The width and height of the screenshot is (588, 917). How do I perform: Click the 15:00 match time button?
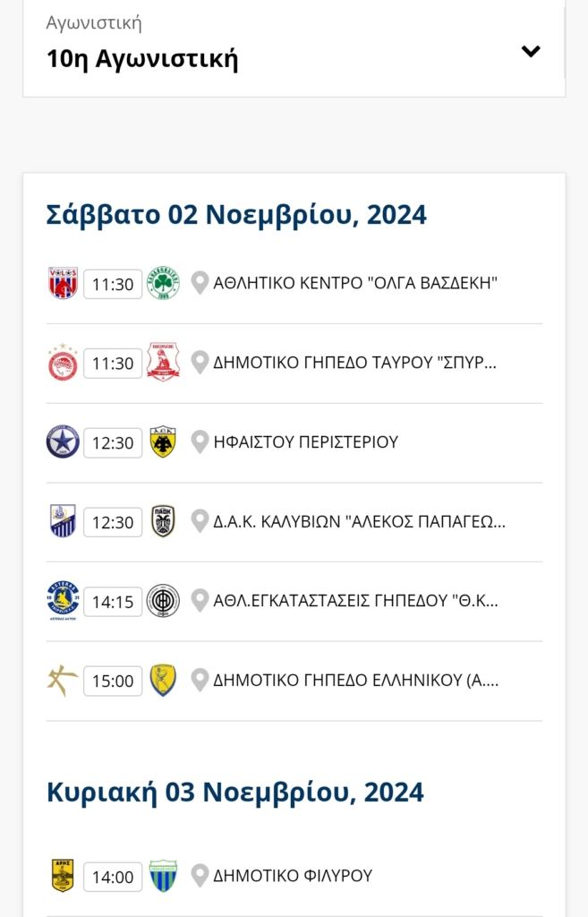pyautogui.click(x=113, y=681)
